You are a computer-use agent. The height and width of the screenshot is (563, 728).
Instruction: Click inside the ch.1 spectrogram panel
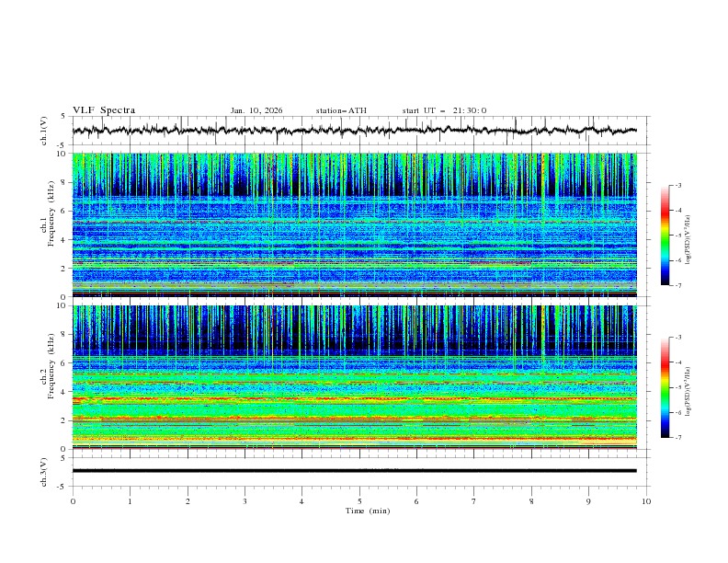(355, 224)
